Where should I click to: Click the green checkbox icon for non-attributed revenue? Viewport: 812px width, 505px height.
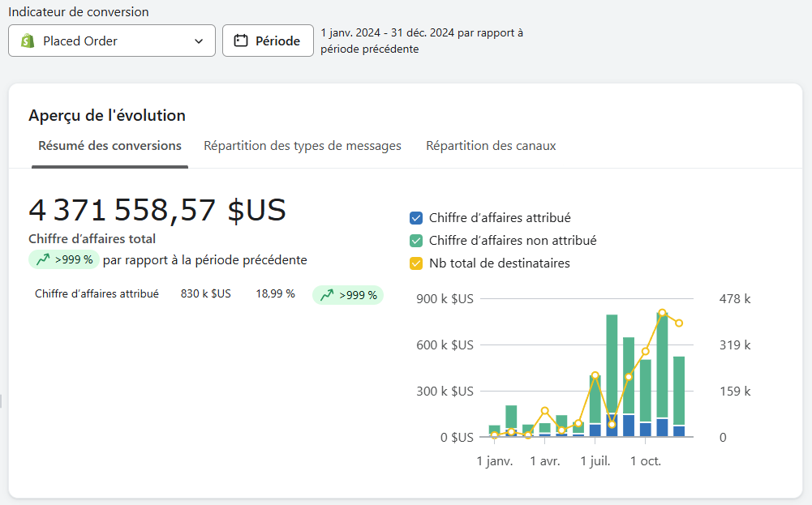pos(417,240)
